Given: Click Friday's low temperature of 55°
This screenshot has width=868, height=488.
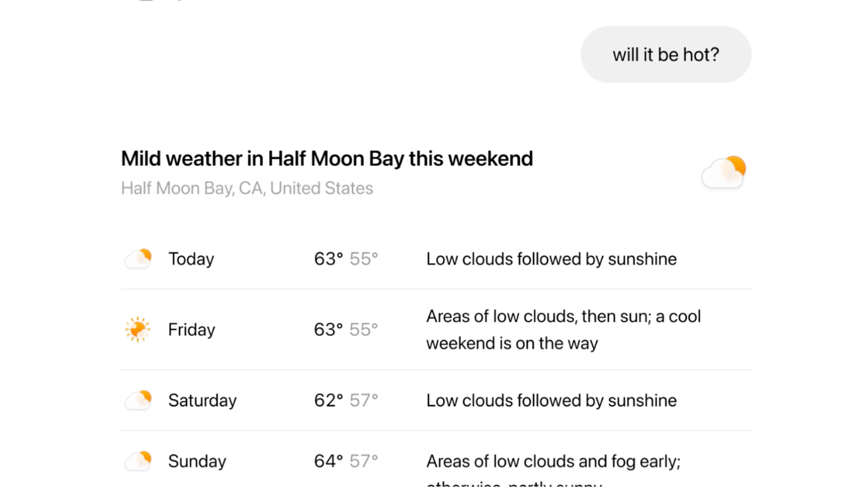Looking at the screenshot, I should click(363, 330).
